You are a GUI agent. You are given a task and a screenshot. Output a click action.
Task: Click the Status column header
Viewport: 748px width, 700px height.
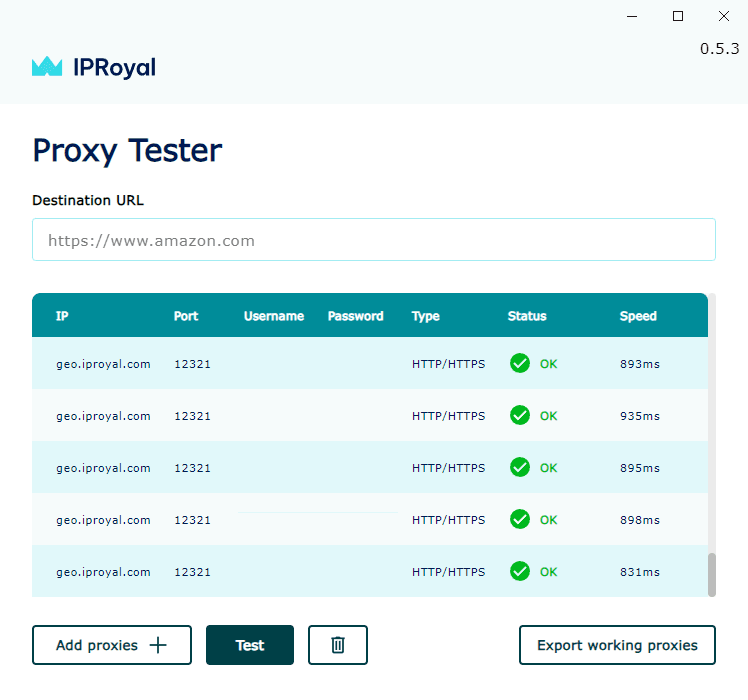[527, 316]
